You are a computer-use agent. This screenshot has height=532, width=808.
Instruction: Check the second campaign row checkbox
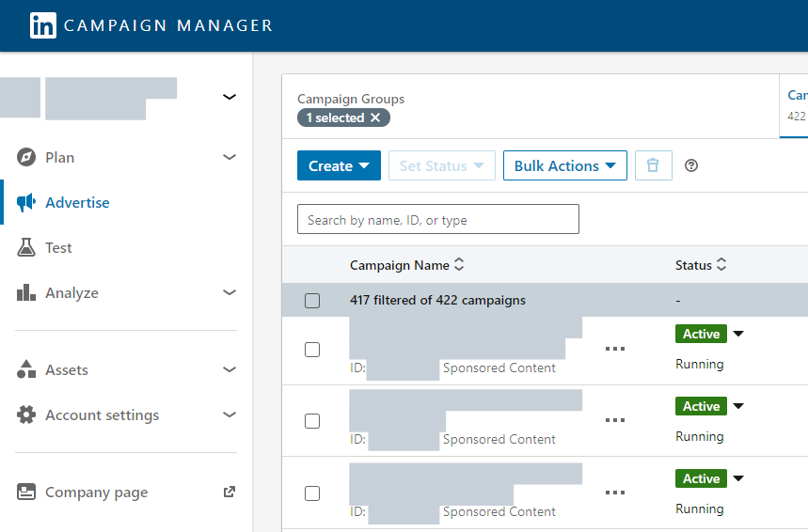[x=312, y=421]
